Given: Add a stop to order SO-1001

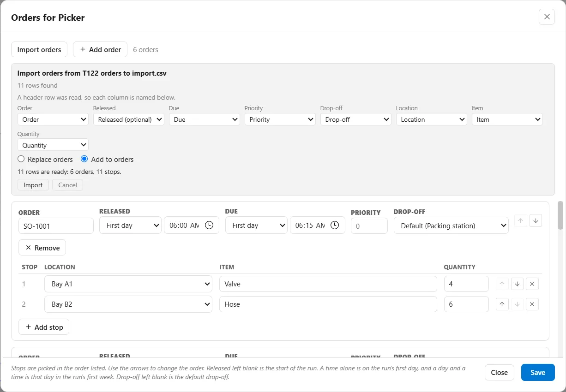Looking at the screenshot, I should 44,327.
